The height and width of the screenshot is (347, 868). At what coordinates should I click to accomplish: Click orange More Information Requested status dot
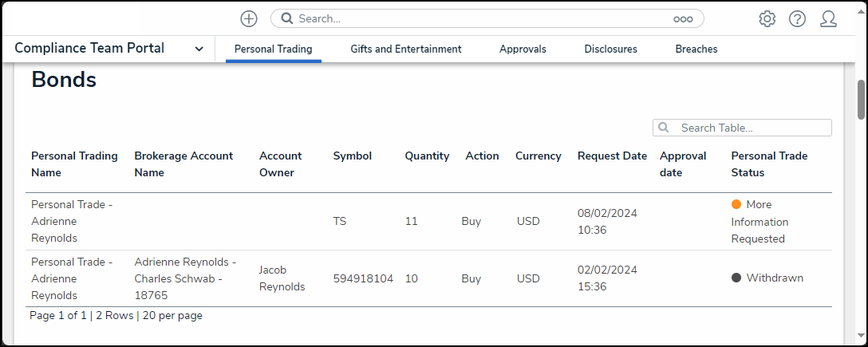click(x=736, y=204)
